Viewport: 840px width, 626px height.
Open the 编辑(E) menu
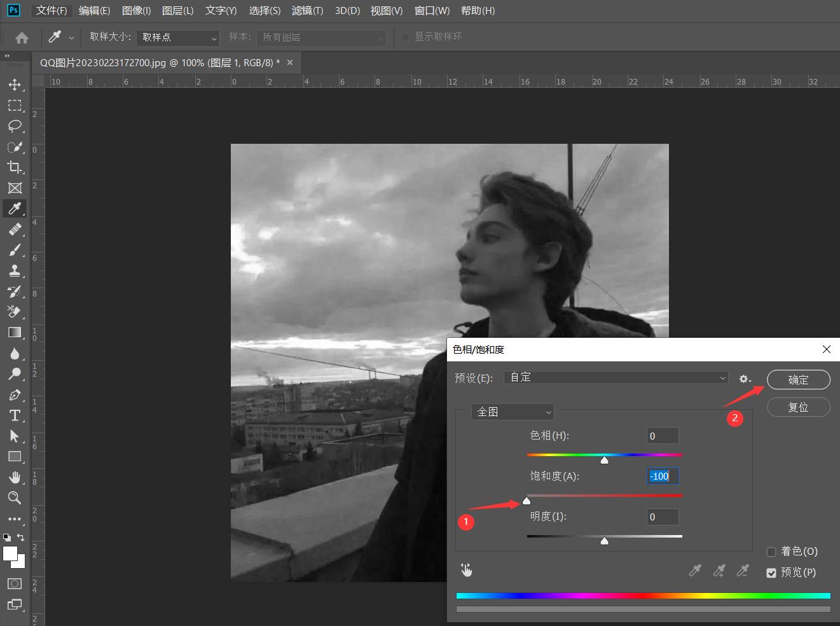94,11
